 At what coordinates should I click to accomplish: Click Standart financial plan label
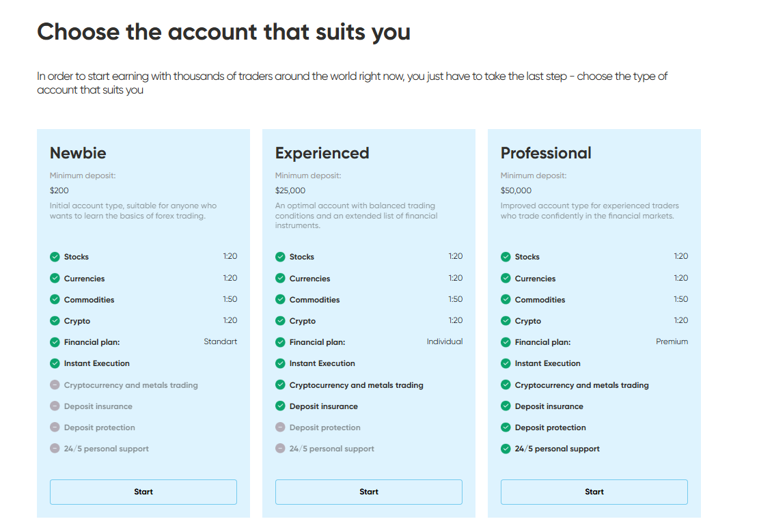click(220, 341)
